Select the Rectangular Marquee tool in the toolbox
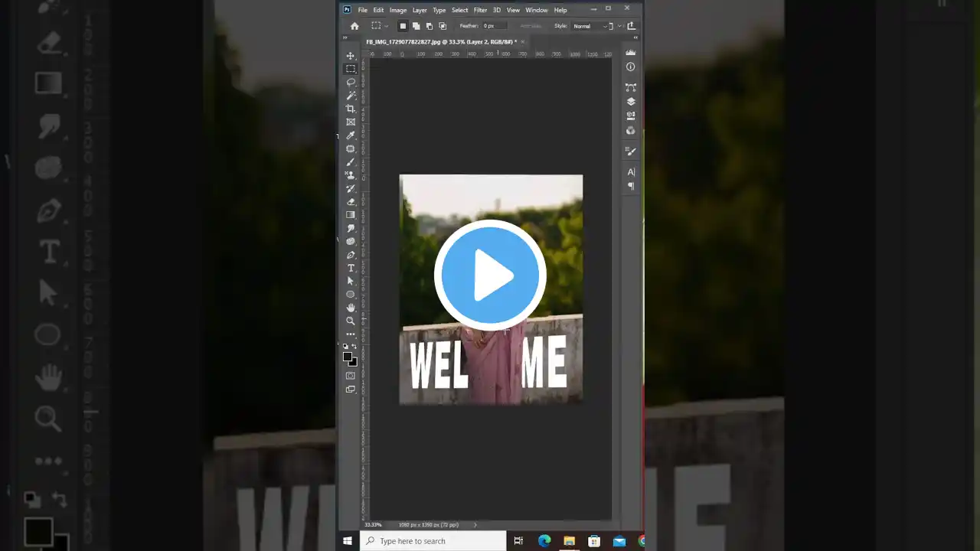980x551 pixels. click(351, 69)
